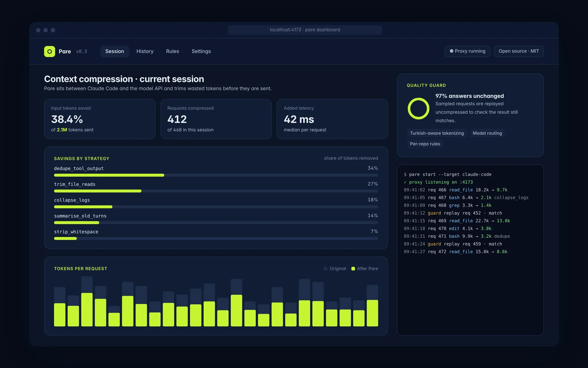Go to the Settings tab
This screenshot has height=368, width=588.
pos(201,52)
